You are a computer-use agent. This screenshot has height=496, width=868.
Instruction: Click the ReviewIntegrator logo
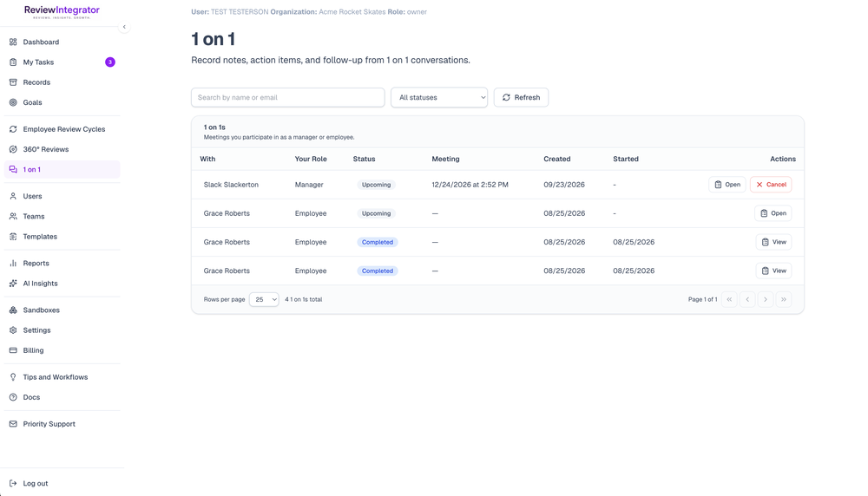pos(62,12)
